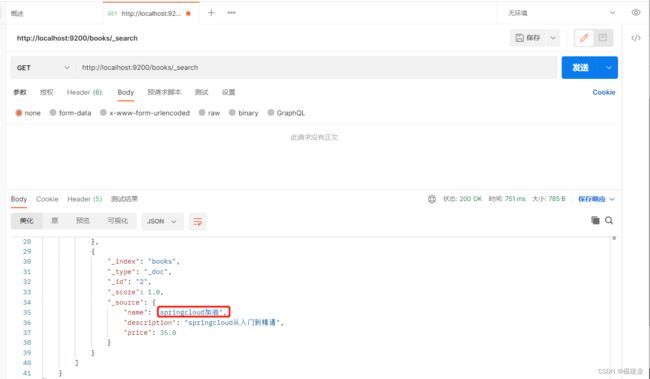The width and height of the screenshot is (650, 379).
Task: Switch to the request 参数 tab
Action: click(20, 92)
